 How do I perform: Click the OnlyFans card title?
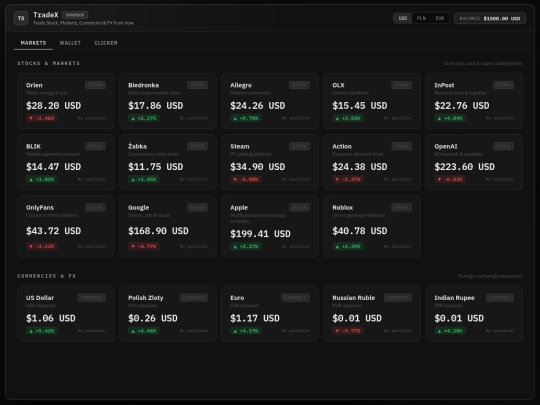(40, 208)
